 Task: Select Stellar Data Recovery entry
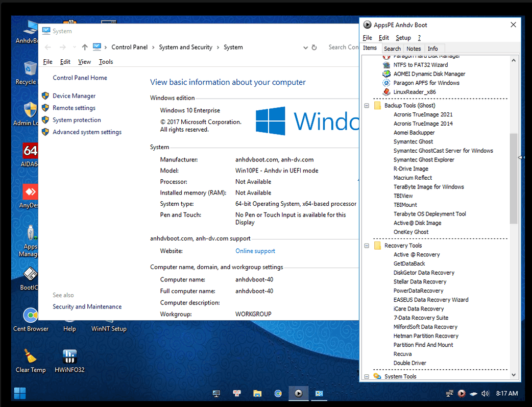420,282
